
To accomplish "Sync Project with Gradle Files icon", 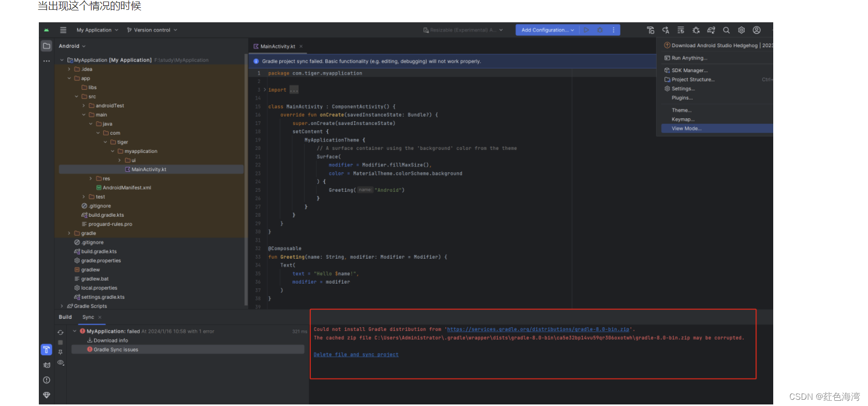I will pos(711,30).
